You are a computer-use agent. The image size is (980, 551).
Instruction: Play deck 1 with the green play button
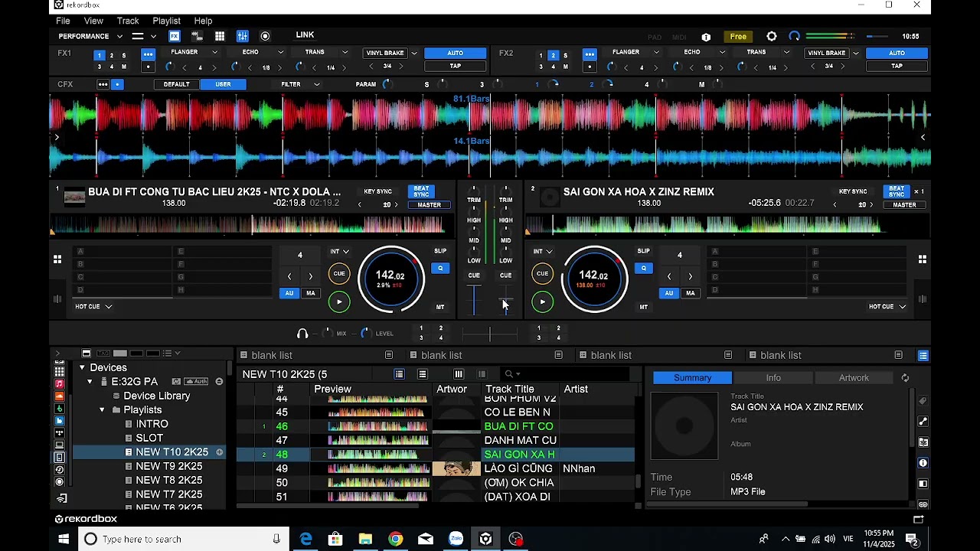coord(339,302)
